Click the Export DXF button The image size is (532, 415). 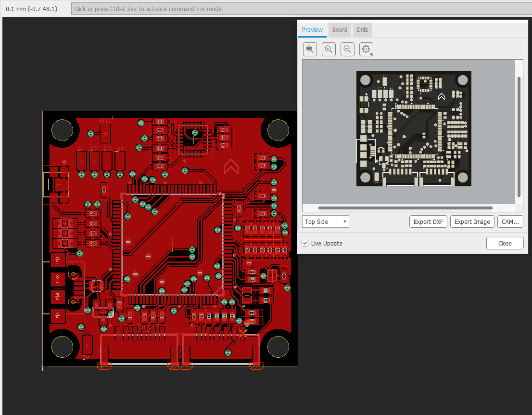428,221
